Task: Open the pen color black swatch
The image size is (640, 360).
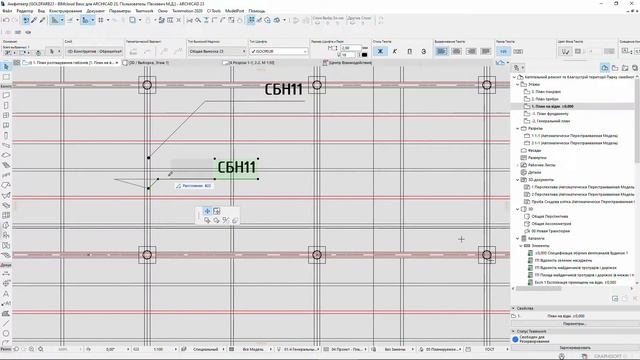Action: (x=364, y=55)
